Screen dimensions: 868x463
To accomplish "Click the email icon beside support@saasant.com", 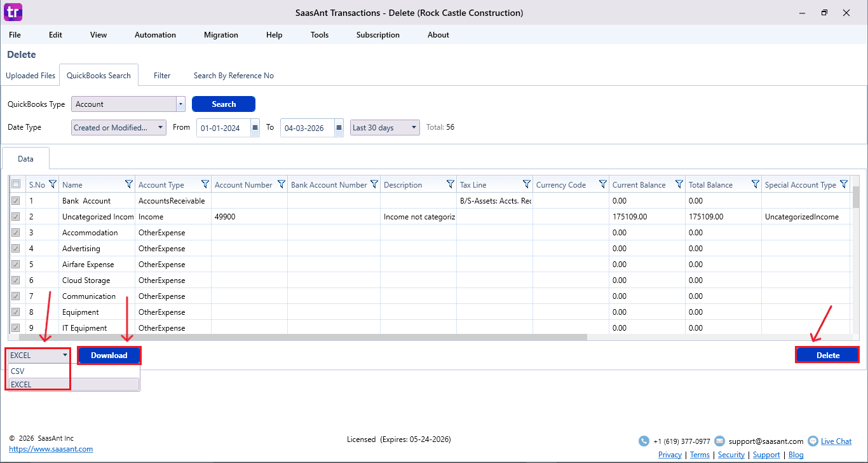I will [719, 441].
